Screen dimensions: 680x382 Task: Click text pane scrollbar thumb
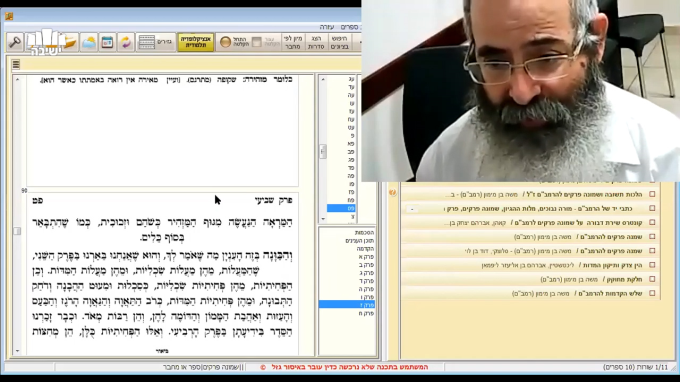point(17,231)
